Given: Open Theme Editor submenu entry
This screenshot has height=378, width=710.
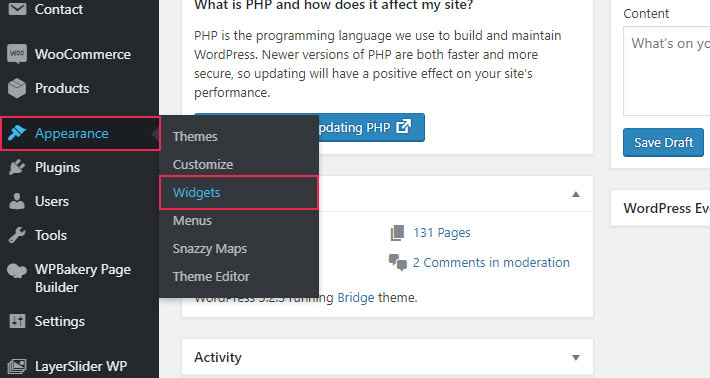Looking at the screenshot, I should coord(211,276).
